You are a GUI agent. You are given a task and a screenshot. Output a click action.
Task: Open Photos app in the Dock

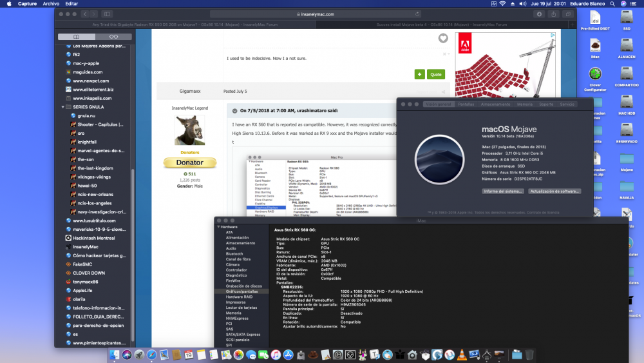(x=238, y=355)
